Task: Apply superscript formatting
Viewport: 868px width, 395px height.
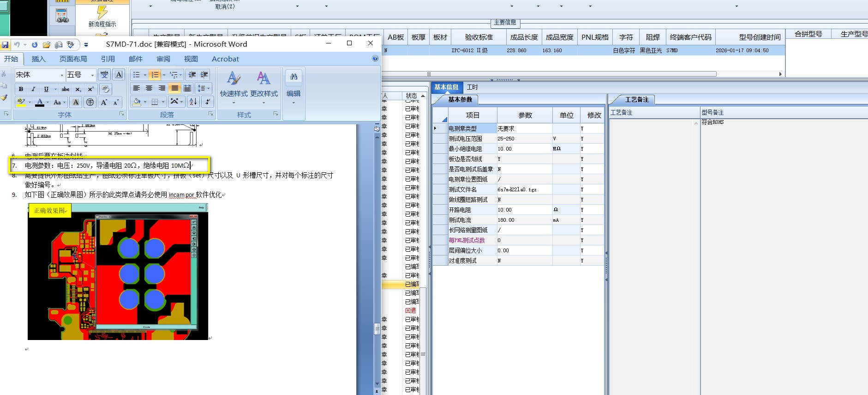Action: pos(90,89)
